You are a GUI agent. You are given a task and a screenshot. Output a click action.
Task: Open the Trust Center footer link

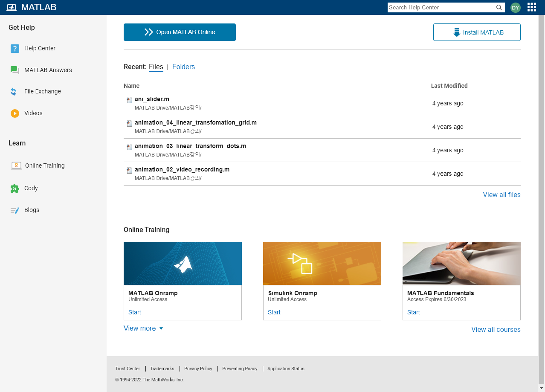[x=128, y=369]
